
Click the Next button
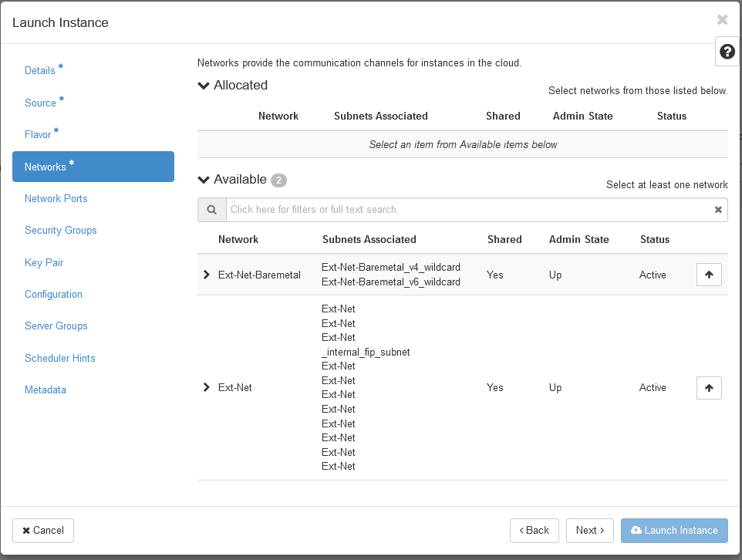590,530
